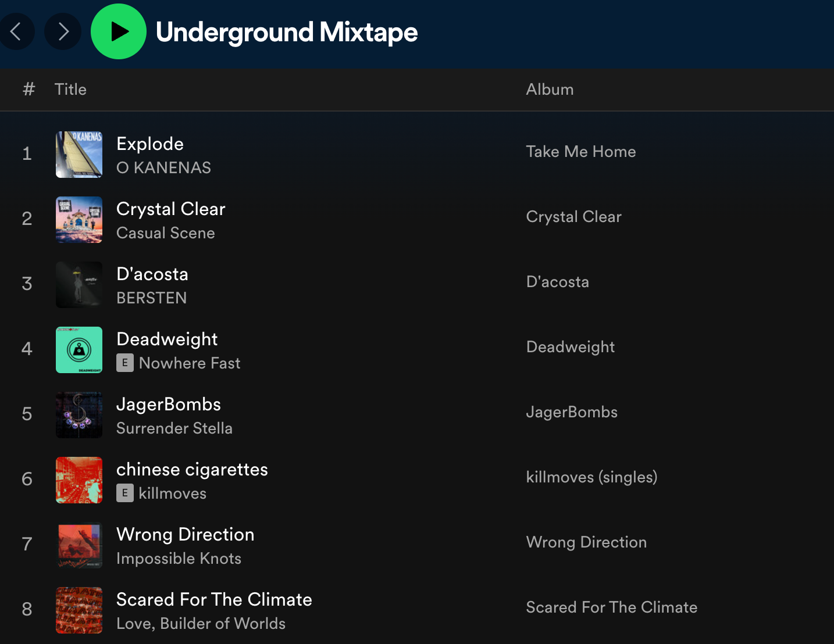Click the Crystal Clear track artwork
Screen dimensions: 834x644
[79, 220]
